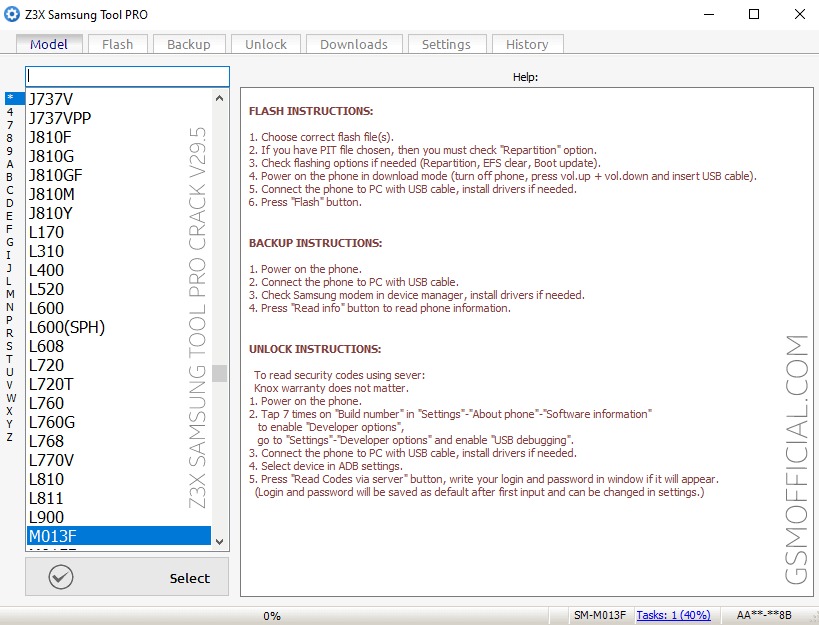Screen dimensions: 819x625
Task: Filter models by letter T
Action: [x=9, y=359]
